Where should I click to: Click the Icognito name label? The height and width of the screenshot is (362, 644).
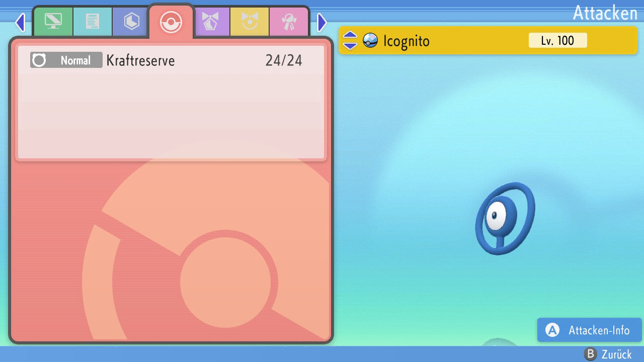click(x=407, y=40)
